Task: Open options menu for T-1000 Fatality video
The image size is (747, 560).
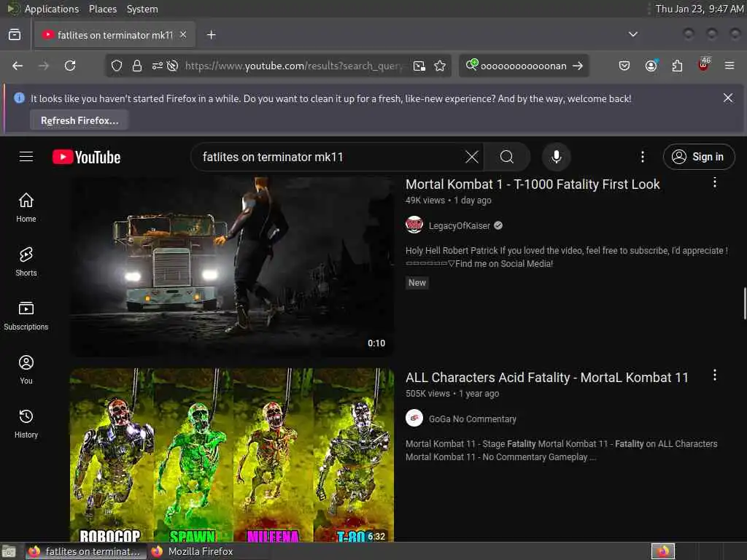Action: 715,182
